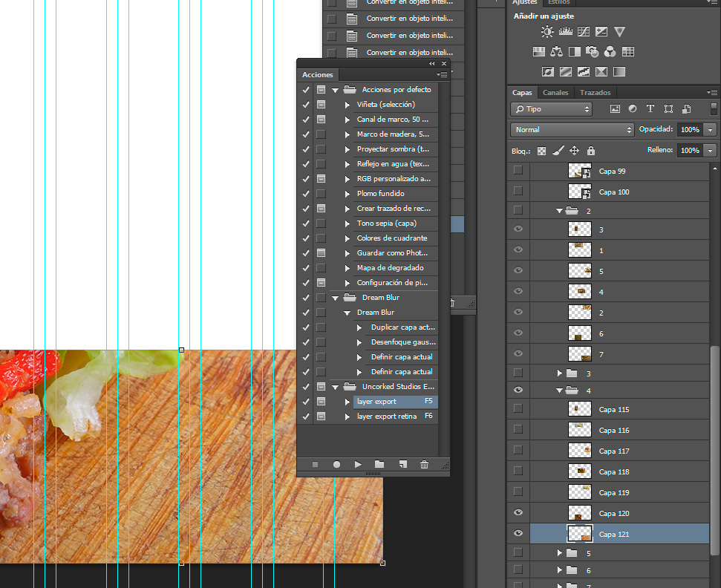Add an Exposure adjustment
Viewport: 721px width, 588px height.
[601, 32]
